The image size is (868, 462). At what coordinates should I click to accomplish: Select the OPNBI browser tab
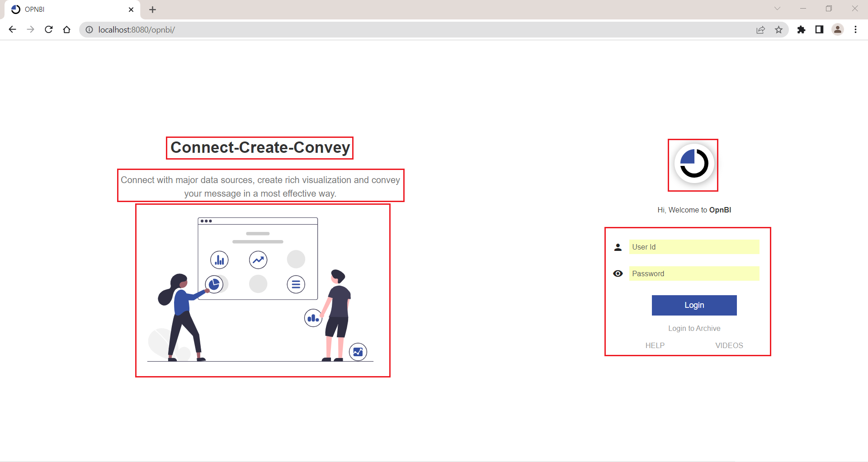pyautogui.click(x=72, y=9)
